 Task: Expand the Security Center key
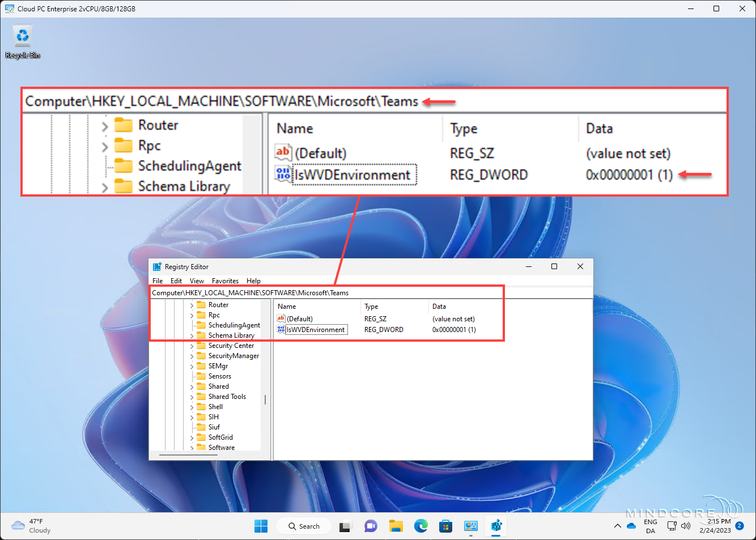pos(193,345)
